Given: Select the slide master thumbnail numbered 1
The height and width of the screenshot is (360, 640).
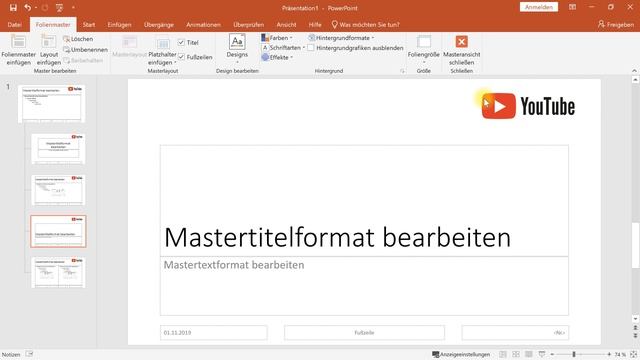Looking at the screenshot, I should pyautogui.click(x=51, y=104).
